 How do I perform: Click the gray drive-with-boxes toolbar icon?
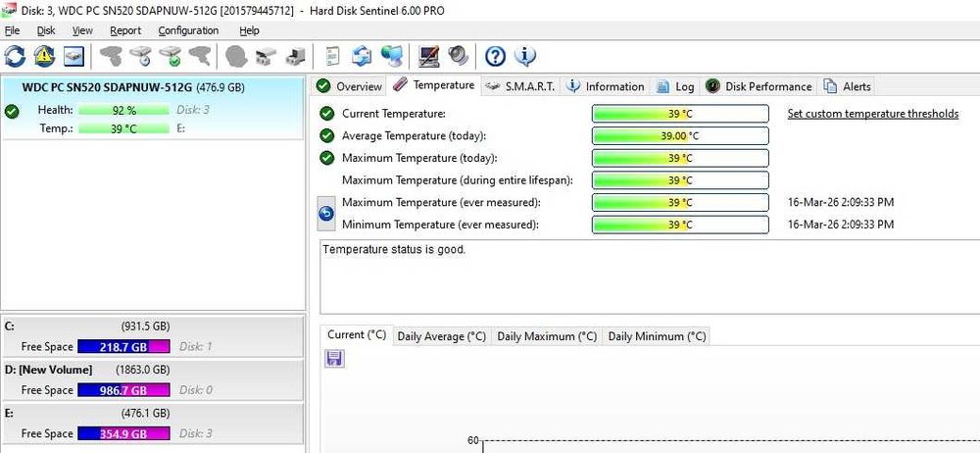click(265, 57)
